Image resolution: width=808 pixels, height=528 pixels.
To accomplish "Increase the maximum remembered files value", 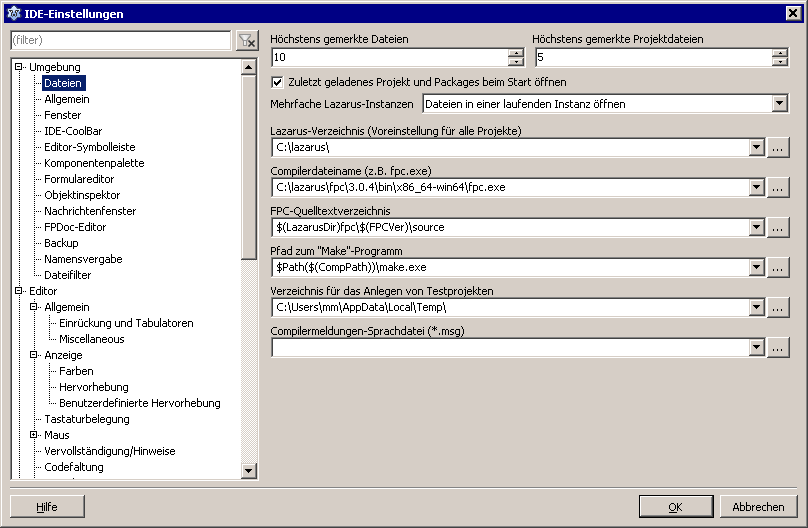I will click(516, 53).
